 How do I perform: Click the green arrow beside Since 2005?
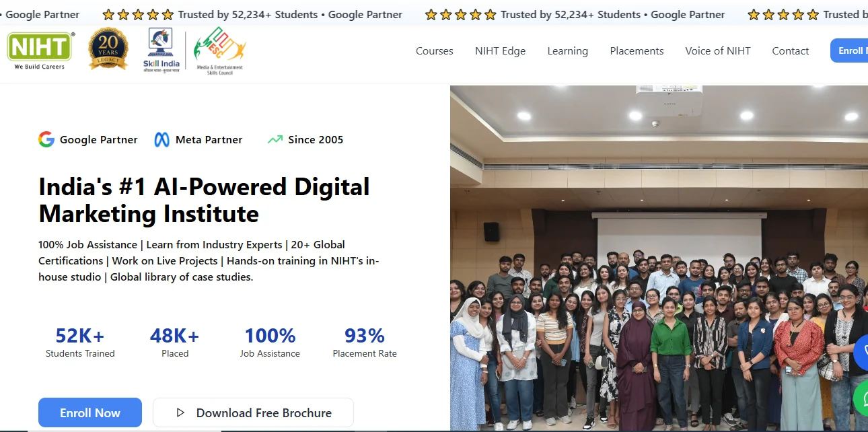[x=275, y=139]
